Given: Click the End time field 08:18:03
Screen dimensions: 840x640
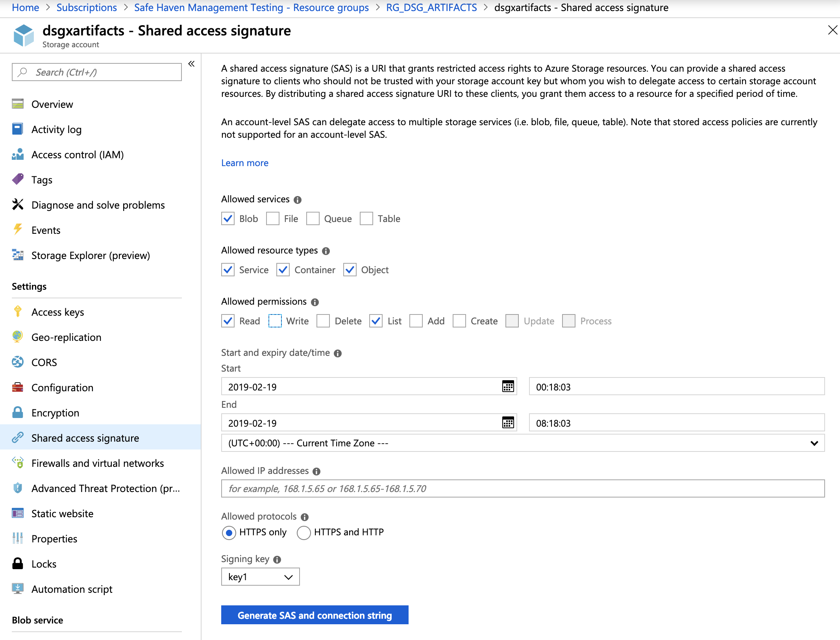Looking at the screenshot, I should tap(677, 423).
